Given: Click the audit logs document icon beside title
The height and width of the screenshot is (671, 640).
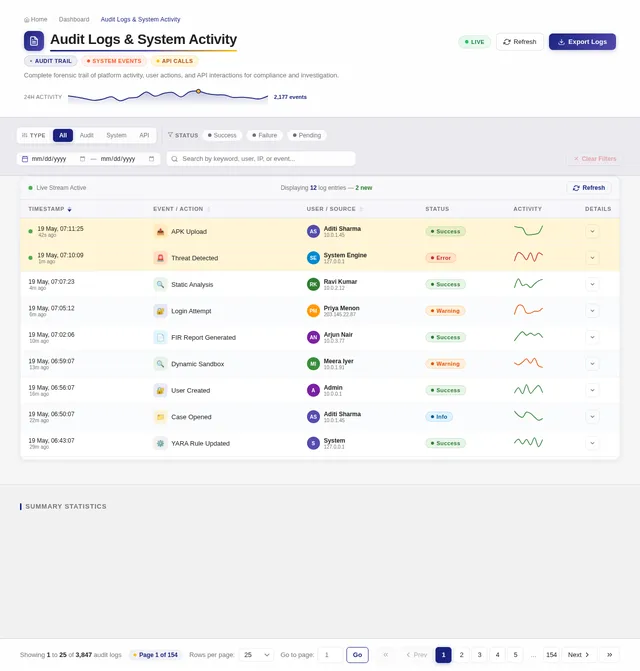Looking at the screenshot, I should 34,41.
